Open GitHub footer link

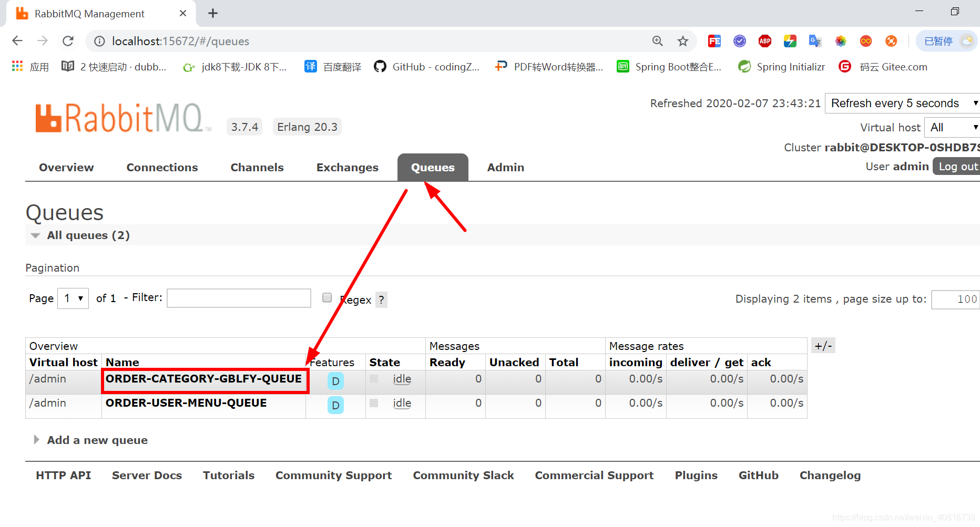758,476
